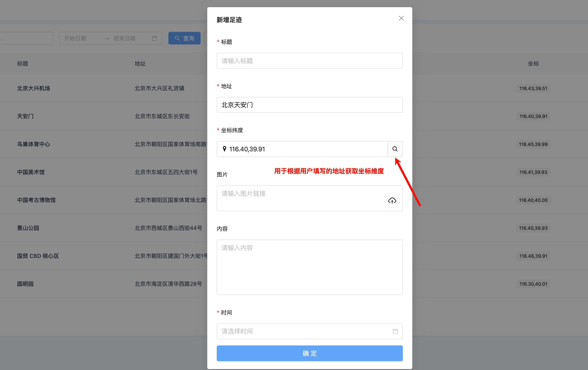This screenshot has height=370, width=588.
Task: Open the 结束日期 end date picker
Action: [x=125, y=38]
